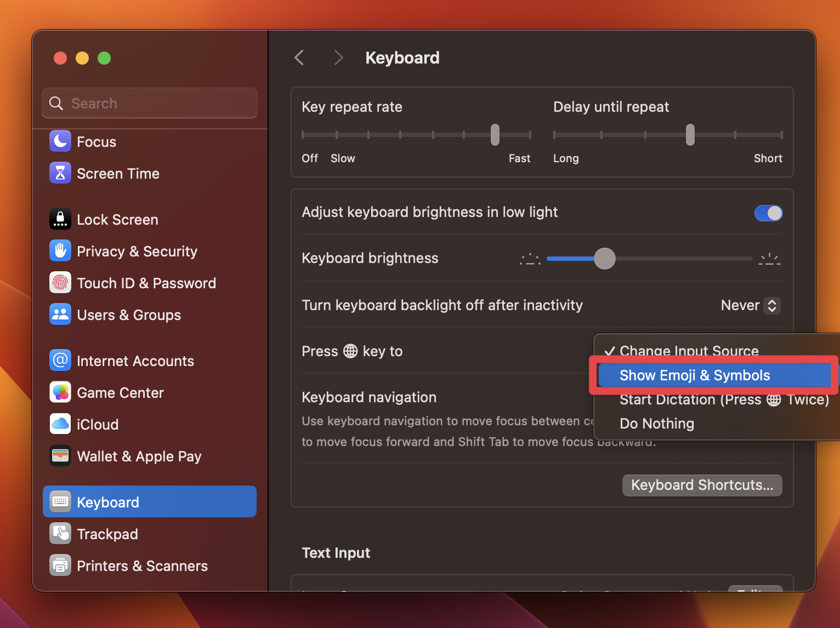This screenshot has height=628, width=840.
Task: Open Touch ID & Password settings
Action: point(146,283)
